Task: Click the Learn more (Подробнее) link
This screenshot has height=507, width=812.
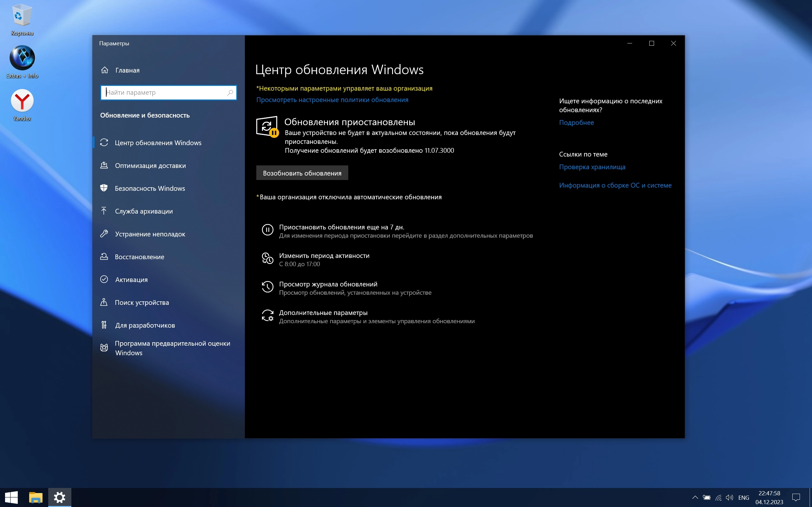Action: [x=576, y=123]
